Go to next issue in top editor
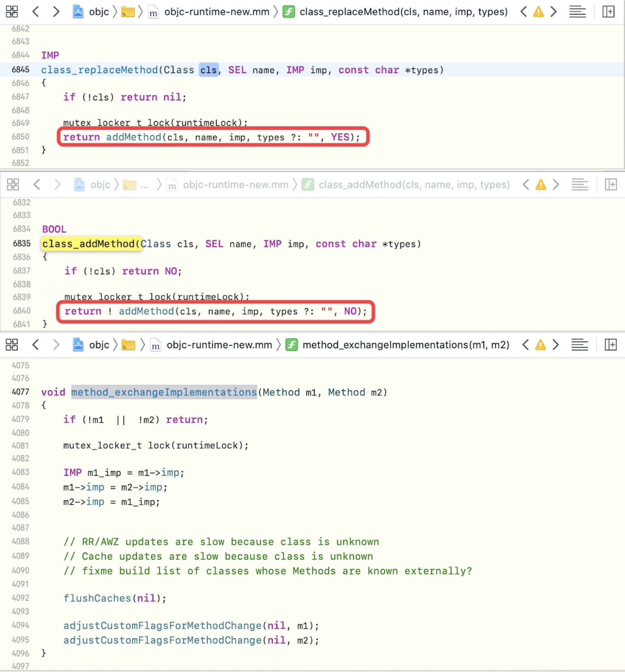This screenshot has height=672, width=625. pyautogui.click(x=554, y=12)
